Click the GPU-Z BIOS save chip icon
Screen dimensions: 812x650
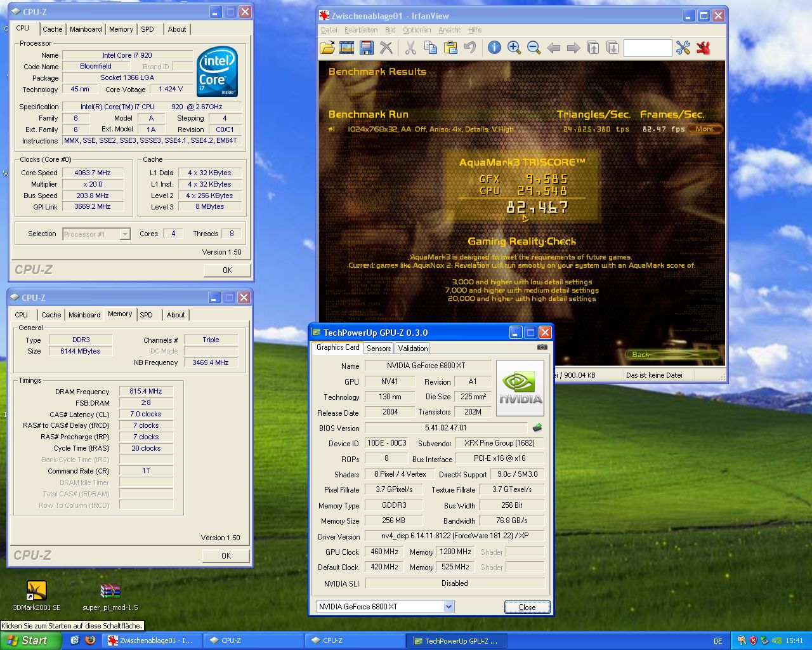pos(537,428)
